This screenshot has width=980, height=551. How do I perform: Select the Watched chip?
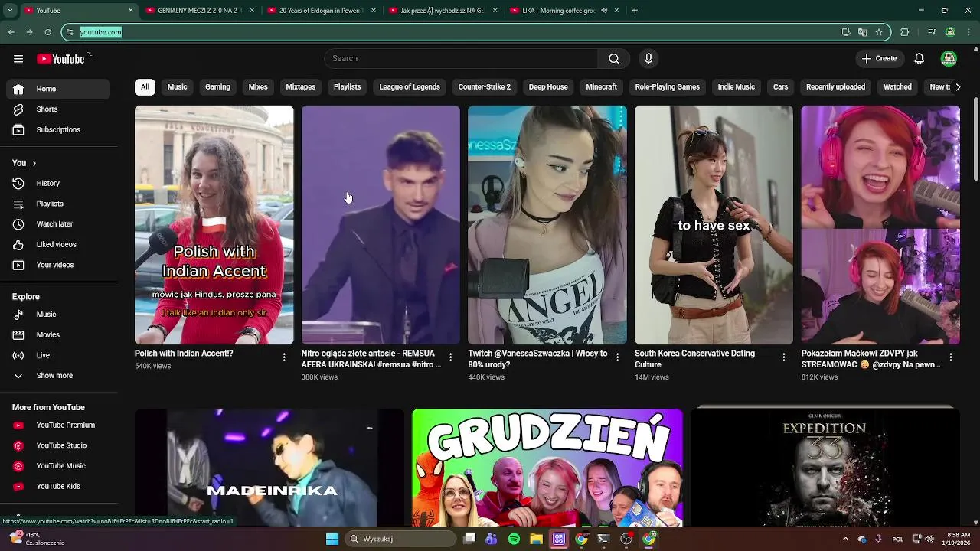coord(897,87)
